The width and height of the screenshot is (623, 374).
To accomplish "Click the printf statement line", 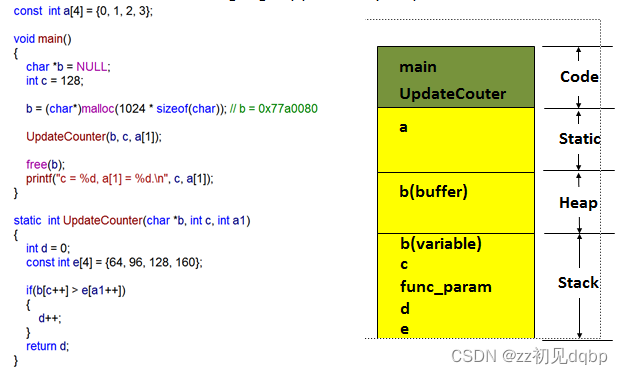I will (x=120, y=179).
